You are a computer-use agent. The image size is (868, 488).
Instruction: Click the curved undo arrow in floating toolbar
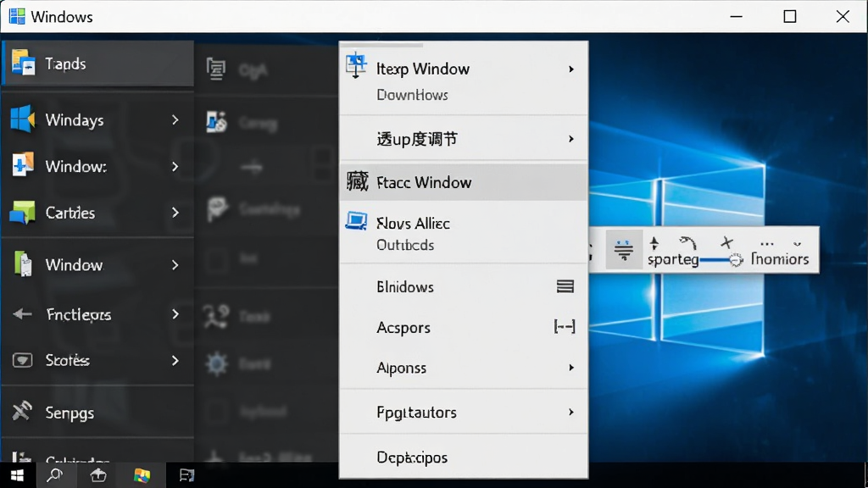click(x=688, y=242)
